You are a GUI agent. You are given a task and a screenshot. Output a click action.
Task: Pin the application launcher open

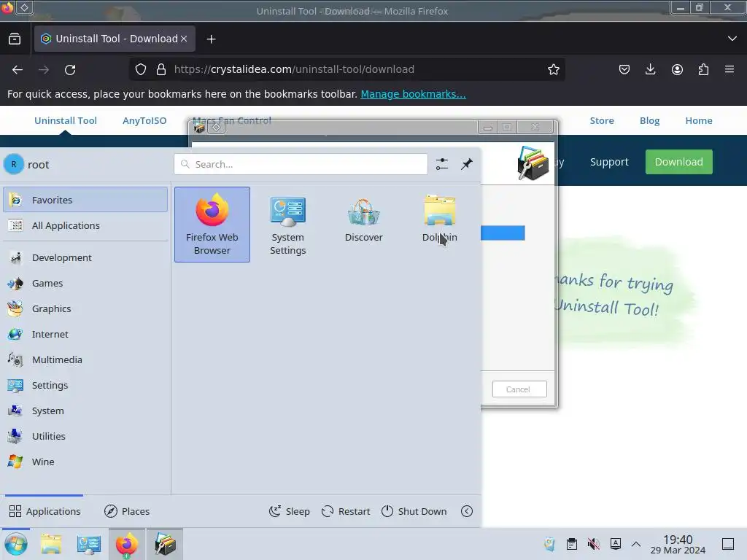467,164
